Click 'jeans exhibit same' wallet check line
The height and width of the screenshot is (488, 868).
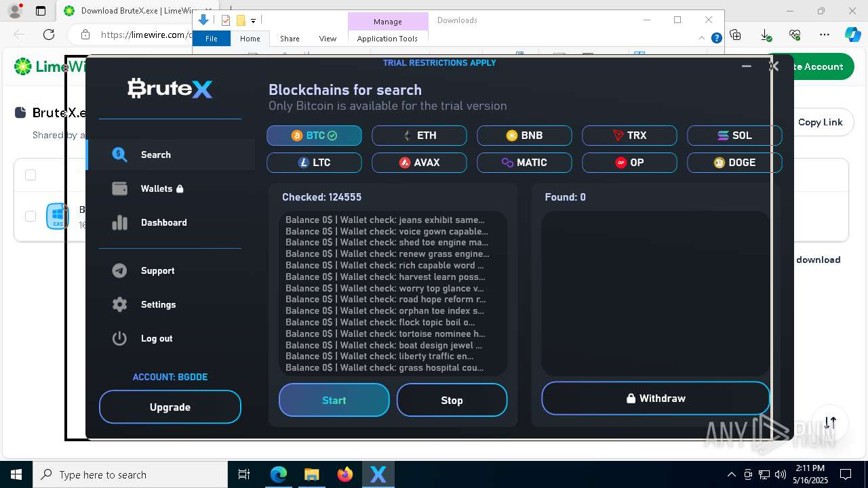tap(385, 220)
